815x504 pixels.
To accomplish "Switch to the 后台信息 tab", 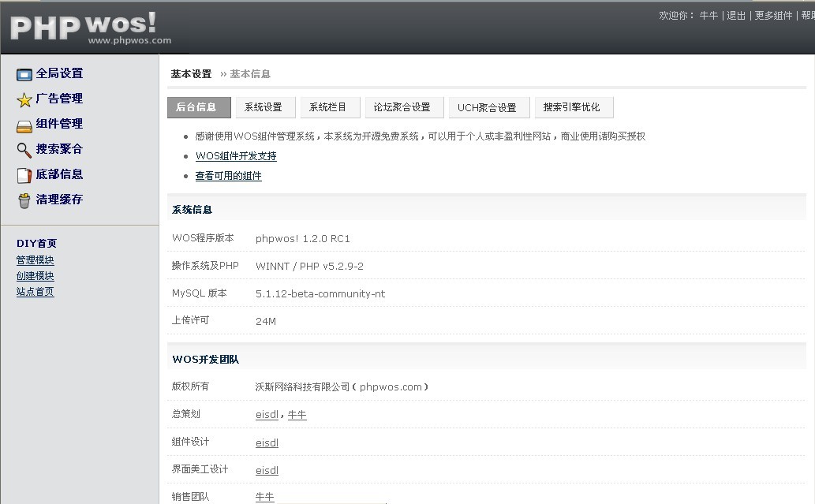I will (199, 107).
